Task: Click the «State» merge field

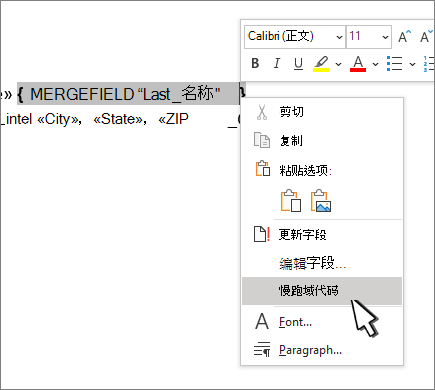Action: tap(118, 119)
